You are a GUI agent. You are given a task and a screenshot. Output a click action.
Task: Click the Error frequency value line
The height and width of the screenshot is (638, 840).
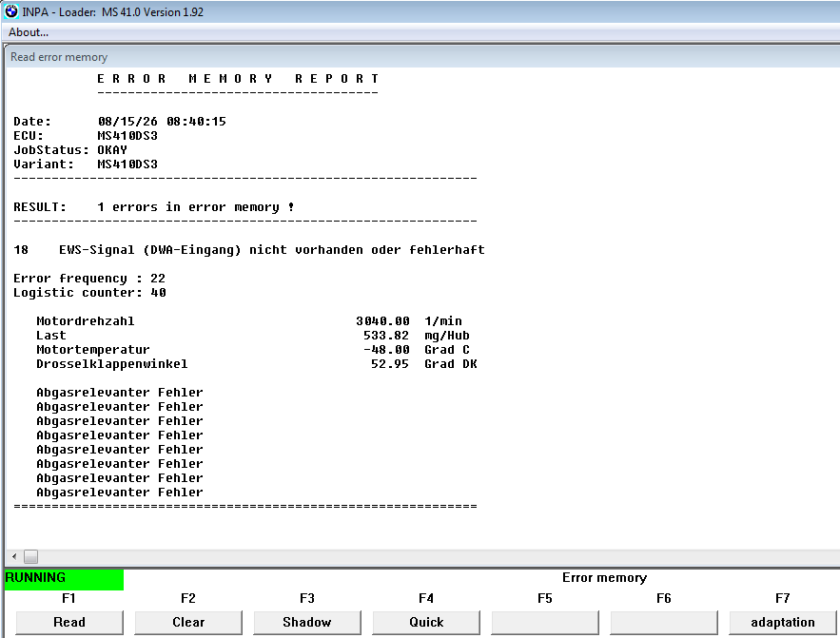tap(89, 279)
